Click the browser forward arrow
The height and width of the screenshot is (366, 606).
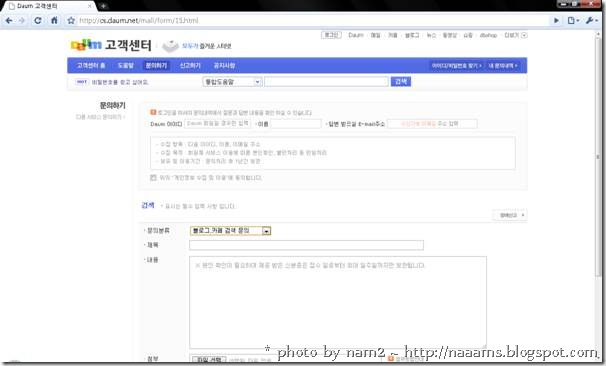coord(22,20)
